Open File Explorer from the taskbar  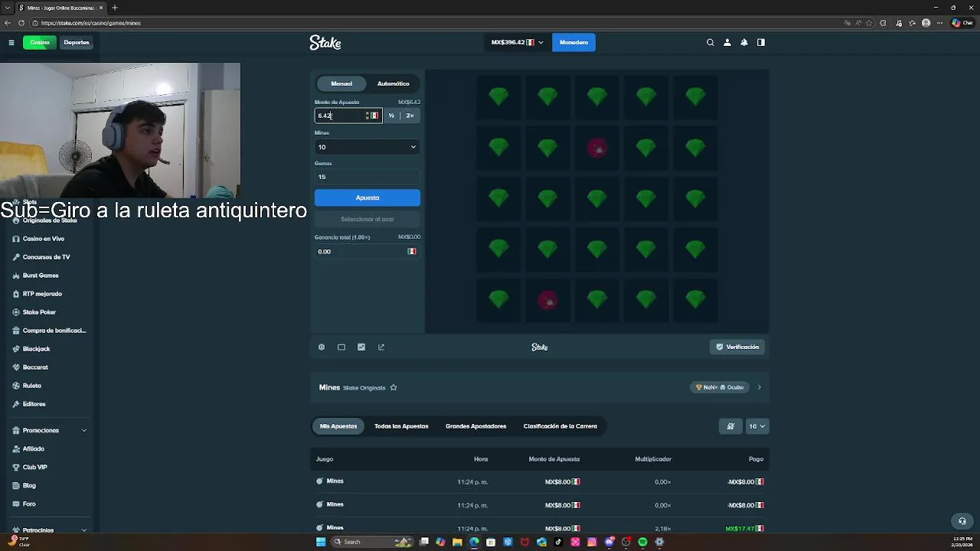pos(457,542)
